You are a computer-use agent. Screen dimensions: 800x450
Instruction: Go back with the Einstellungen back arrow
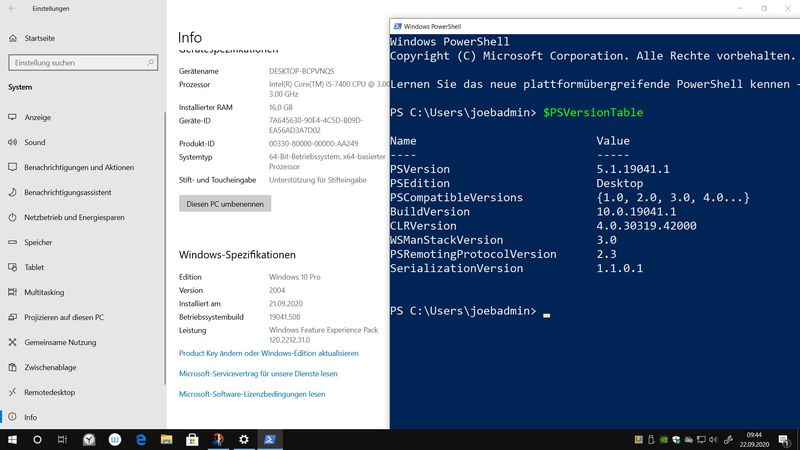(x=12, y=8)
